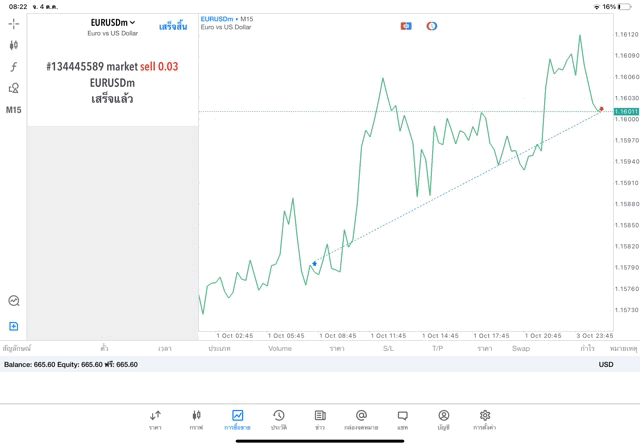Open chart type candlestick settings

(x=14, y=45)
